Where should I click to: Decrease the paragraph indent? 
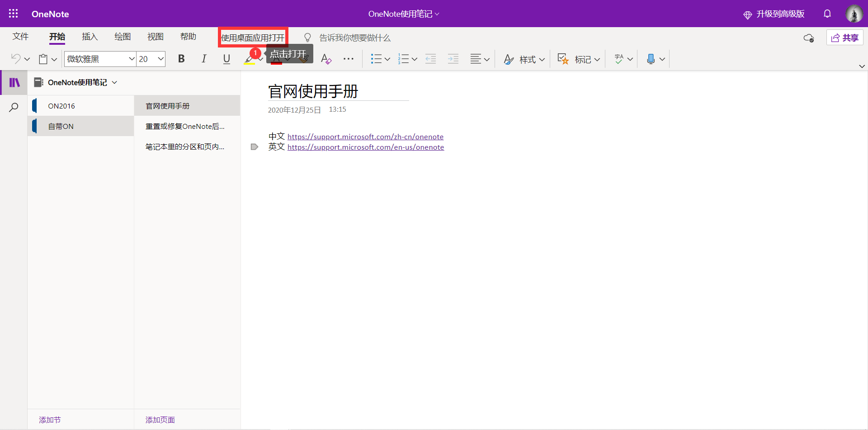click(430, 59)
